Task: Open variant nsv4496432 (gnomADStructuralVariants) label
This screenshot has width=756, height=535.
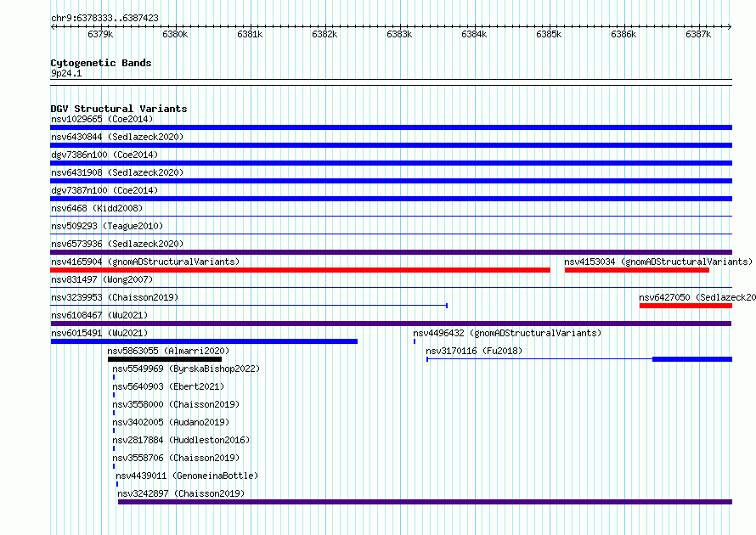Action: (507, 333)
